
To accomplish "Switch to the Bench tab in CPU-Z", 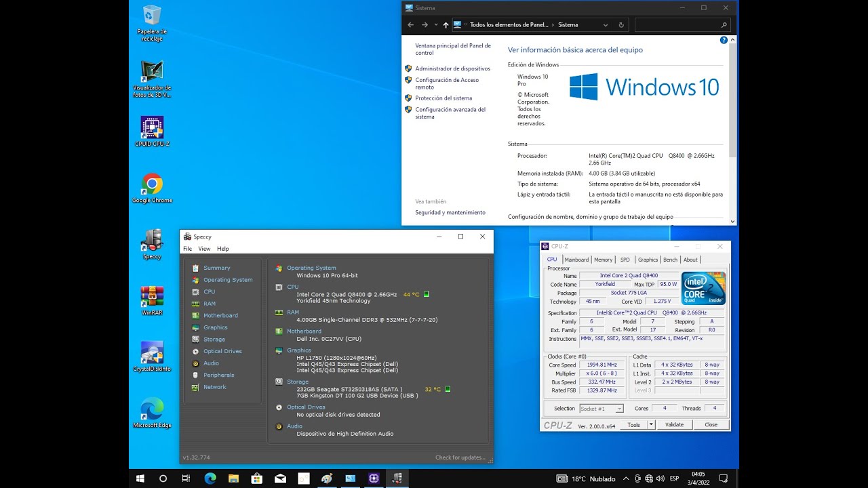I will 670,260.
